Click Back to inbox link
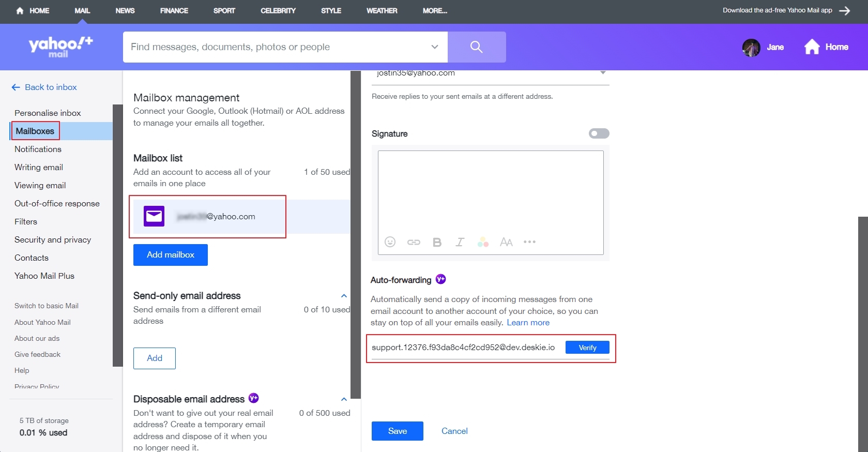Screen dimensions: 868x452 point(51,87)
